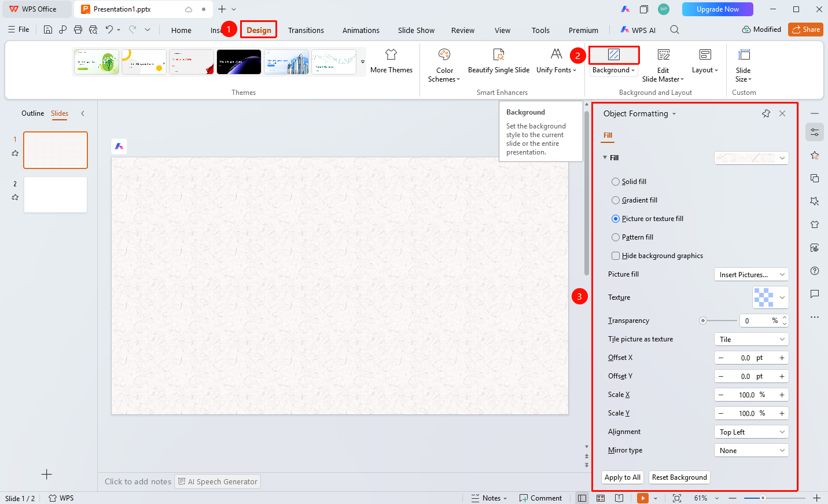Click the Beautify Single Slide icon

tap(498, 54)
